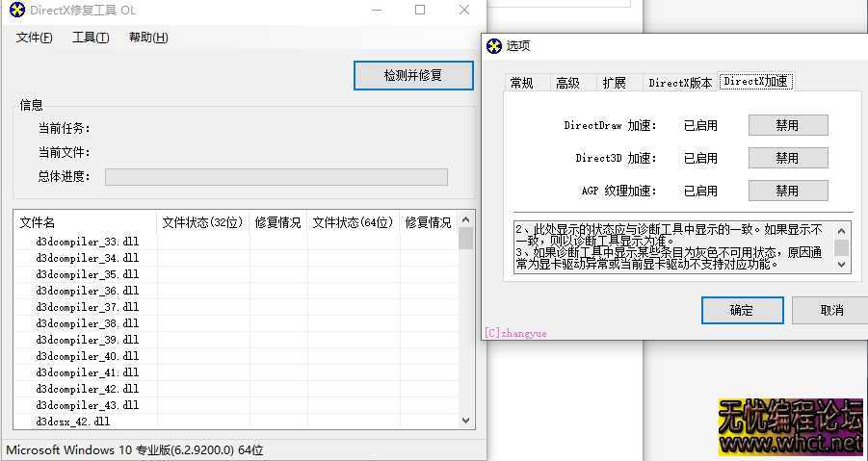Click the 选项 dialog title icon
The height and width of the screenshot is (461, 868).
[x=495, y=46]
